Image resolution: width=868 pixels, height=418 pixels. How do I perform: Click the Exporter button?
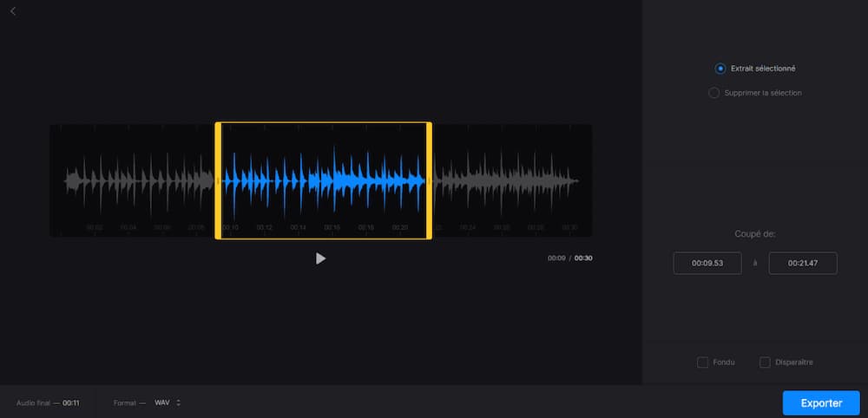coord(821,403)
